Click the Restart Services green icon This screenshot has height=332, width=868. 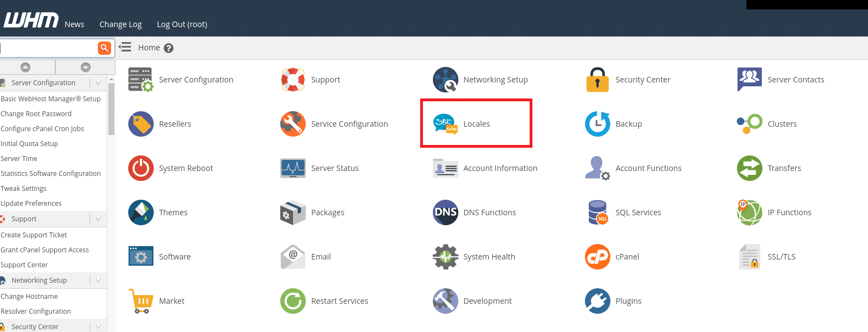click(293, 301)
